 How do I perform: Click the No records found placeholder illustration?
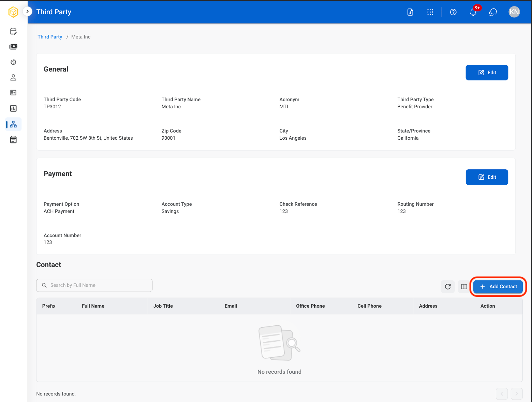point(279,343)
